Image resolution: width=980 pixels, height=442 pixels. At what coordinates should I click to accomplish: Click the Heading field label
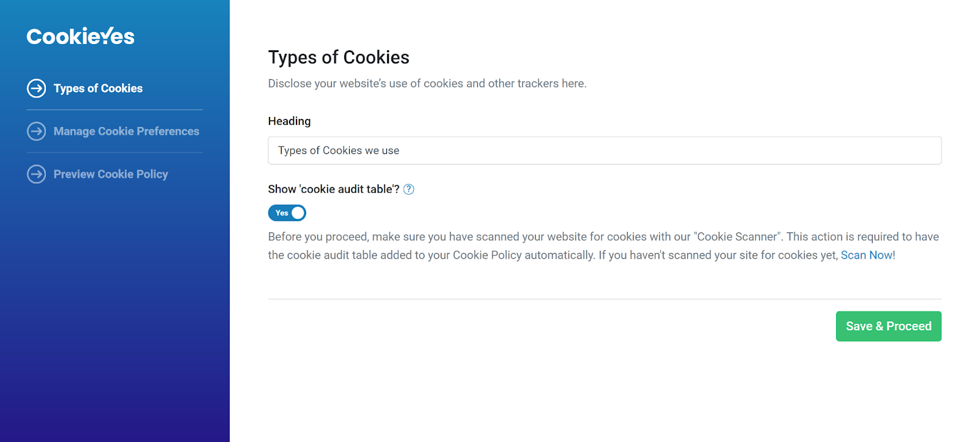[x=289, y=121]
